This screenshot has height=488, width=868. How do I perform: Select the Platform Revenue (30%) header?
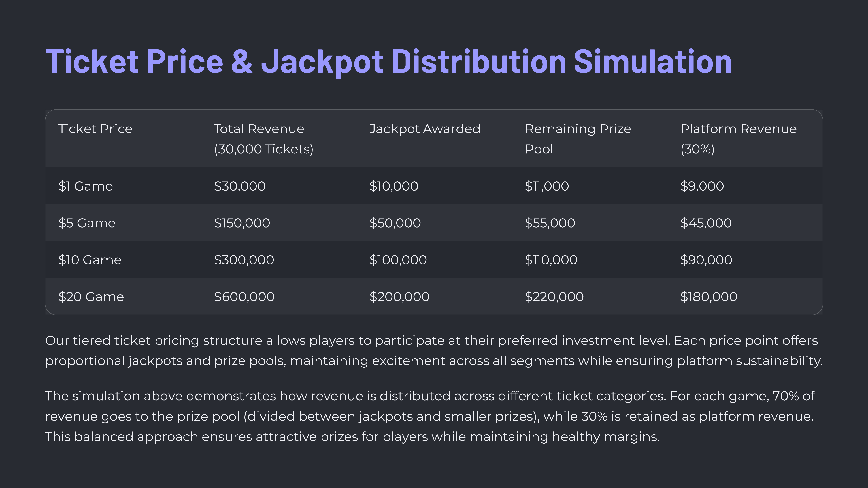(738, 139)
